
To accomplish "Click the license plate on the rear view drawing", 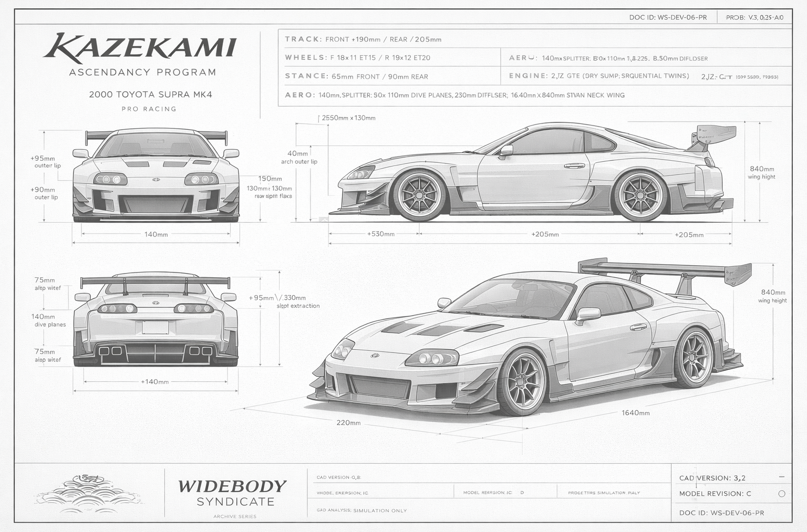I will pyautogui.click(x=156, y=328).
